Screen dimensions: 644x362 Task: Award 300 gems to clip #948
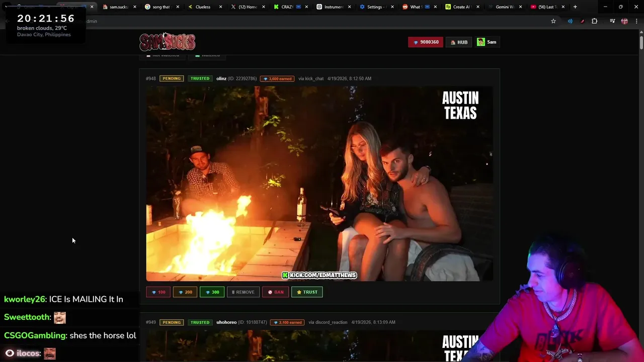(x=212, y=292)
